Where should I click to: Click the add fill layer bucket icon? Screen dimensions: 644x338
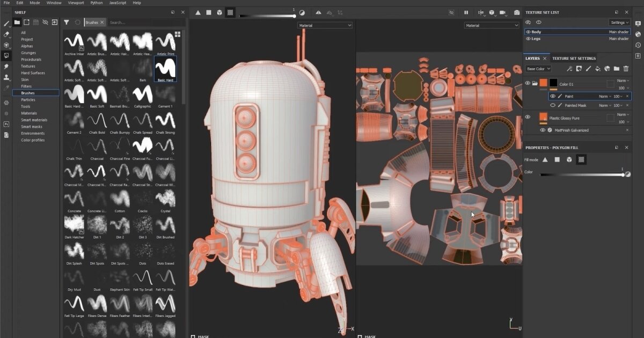[598, 69]
